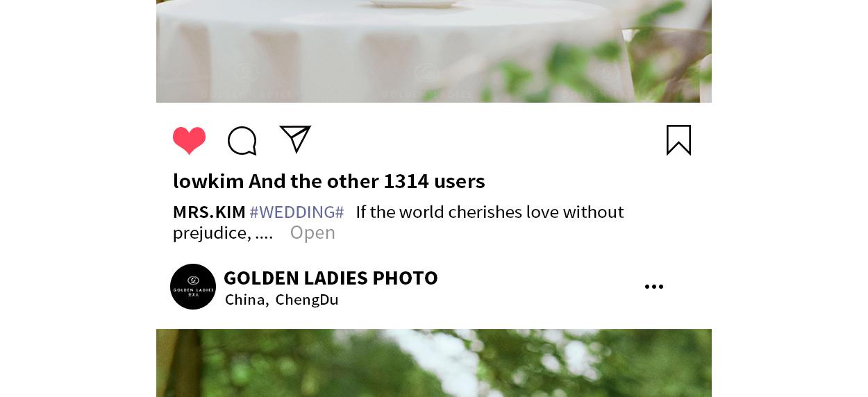Click the word 'prejudice' in the caption
The height and width of the screenshot is (397, 868).
[209, 233]
